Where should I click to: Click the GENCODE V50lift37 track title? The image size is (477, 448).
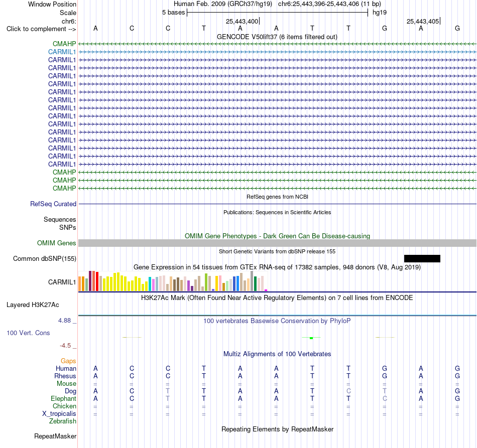point(277,37)
